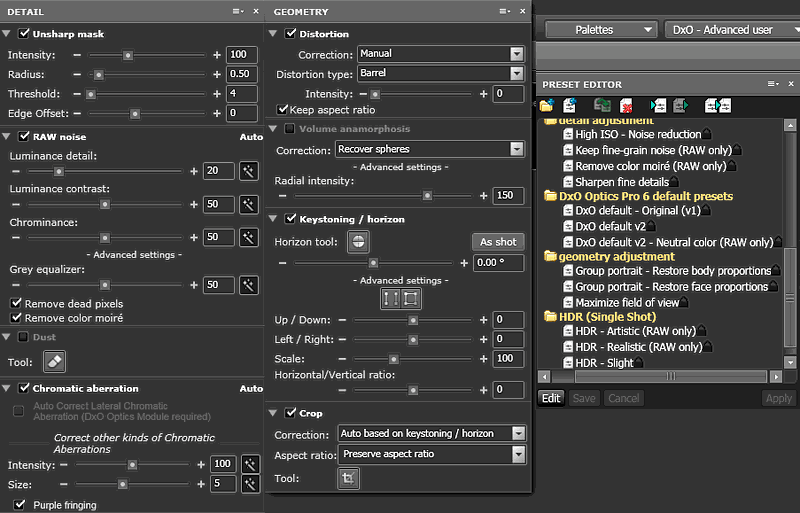800x513 pixels.
Task: Toggle the Keep aspect ratio checkbox
Action: (282, 110)
